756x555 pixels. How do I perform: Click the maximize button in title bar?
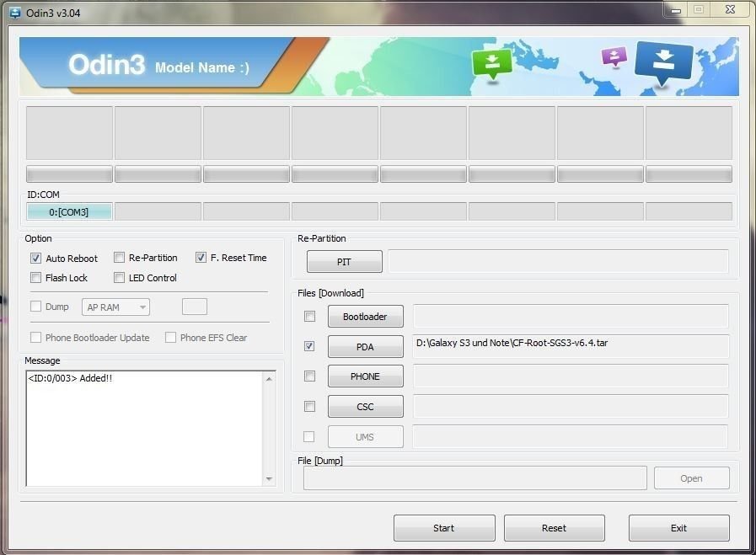699,9
